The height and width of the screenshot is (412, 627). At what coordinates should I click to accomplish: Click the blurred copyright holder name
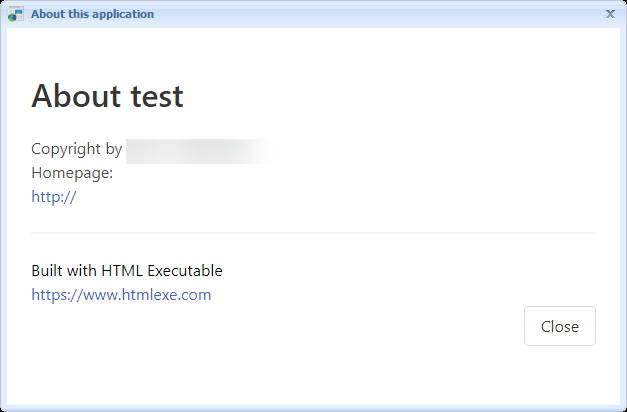tap(195, 150)
